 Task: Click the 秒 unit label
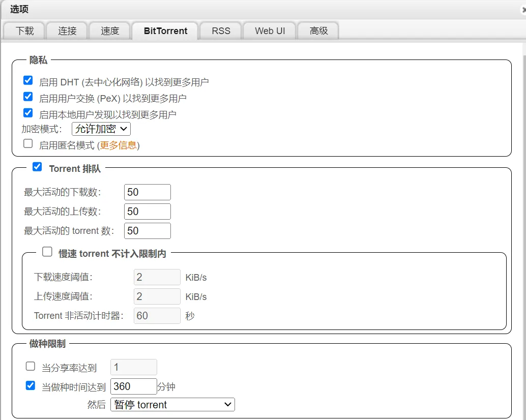point(190,316)
